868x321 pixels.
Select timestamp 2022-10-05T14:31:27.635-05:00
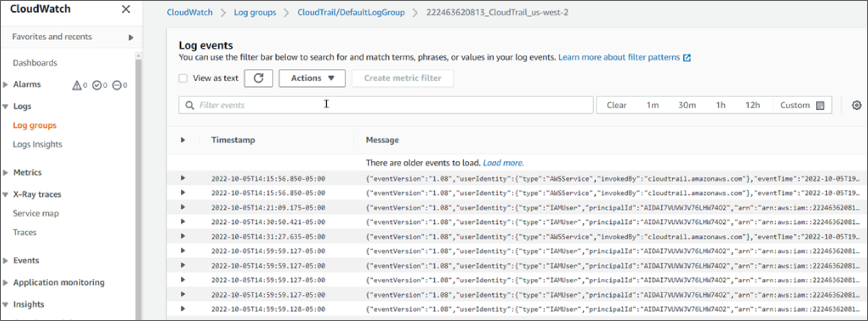coord(268,236)
